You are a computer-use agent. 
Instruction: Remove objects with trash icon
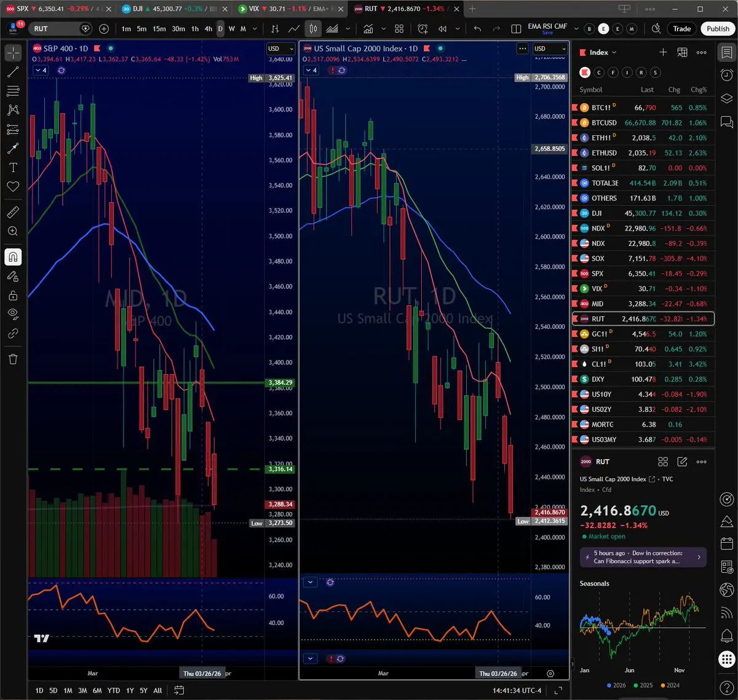13,359
